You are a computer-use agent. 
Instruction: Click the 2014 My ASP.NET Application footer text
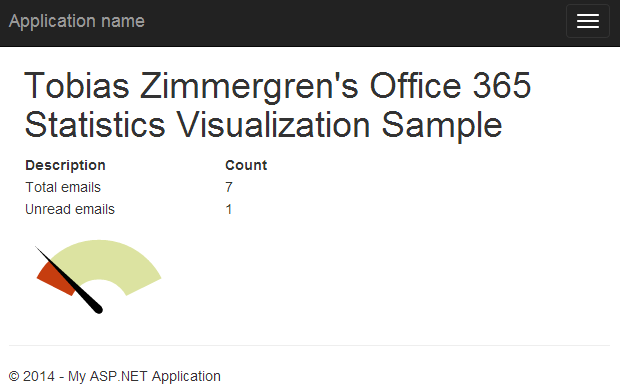pos(115,376)
